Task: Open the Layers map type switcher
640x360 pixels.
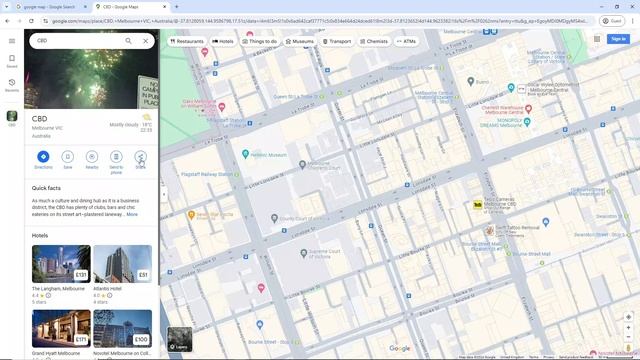Action: pos(180,339)
